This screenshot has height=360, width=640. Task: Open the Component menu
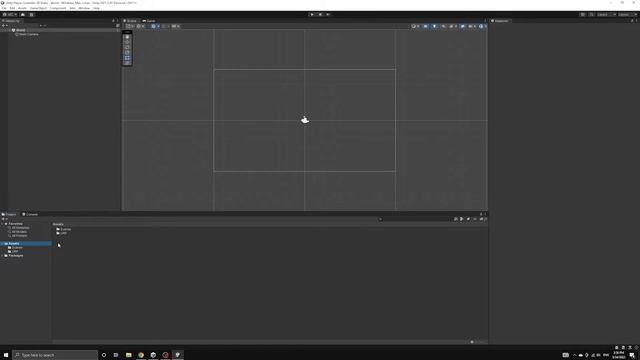(x=58, y=8)
